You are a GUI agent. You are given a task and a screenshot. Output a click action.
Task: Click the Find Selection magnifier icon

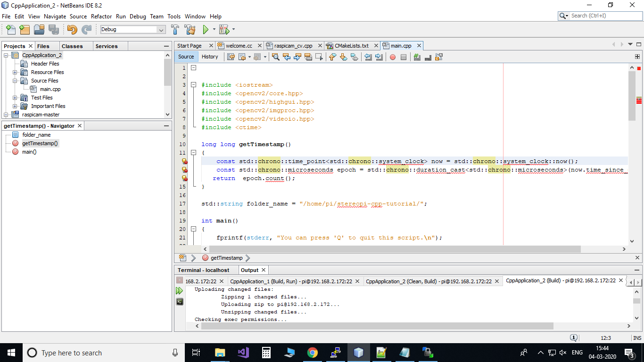click(276, 57)
